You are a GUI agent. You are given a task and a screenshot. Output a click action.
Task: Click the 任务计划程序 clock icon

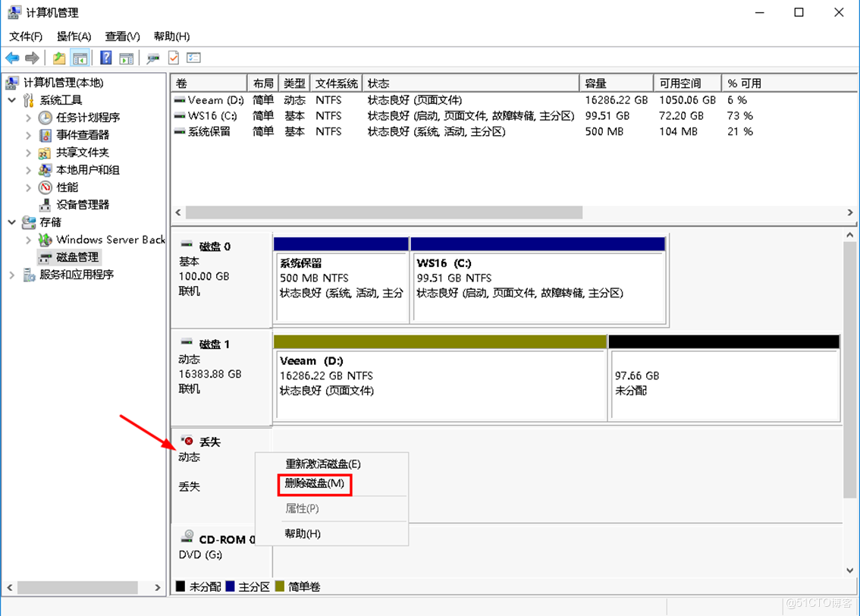[x=45, y=118]
